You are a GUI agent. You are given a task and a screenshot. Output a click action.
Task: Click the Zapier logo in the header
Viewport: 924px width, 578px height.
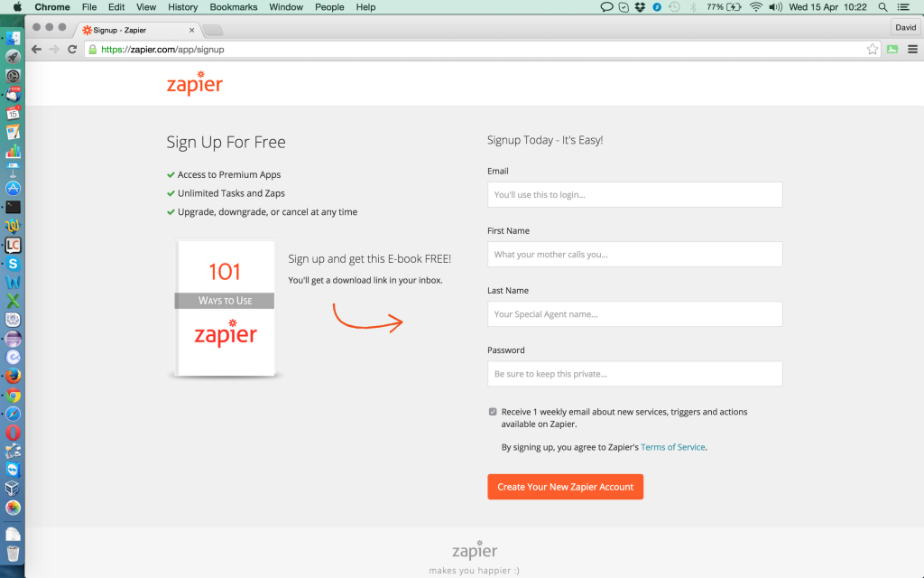(x=195, y=83)
